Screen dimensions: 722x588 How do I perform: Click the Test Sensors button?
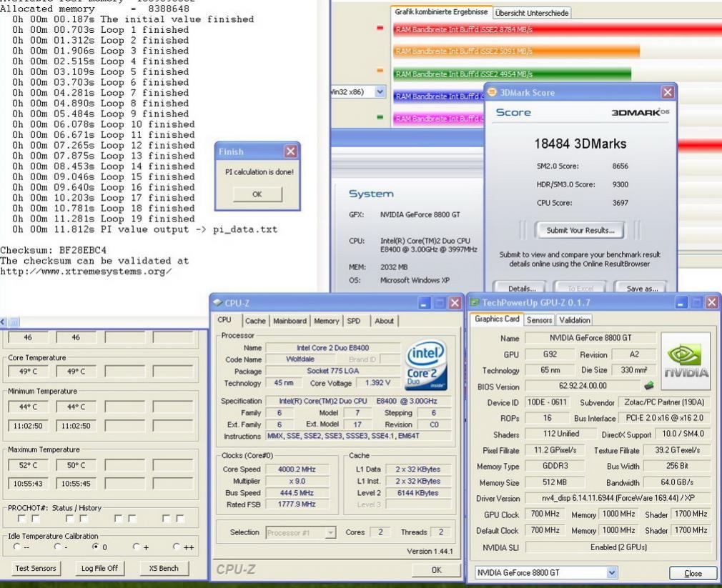click(x=36, y=568)
